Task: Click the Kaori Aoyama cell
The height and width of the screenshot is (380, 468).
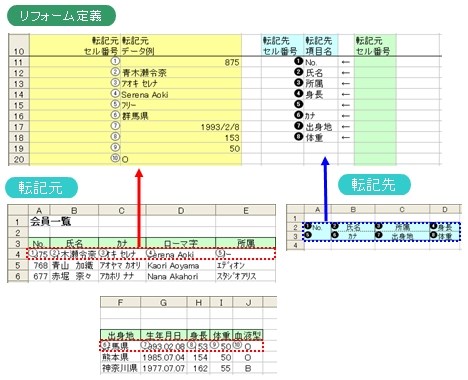Action: point(181,266)
